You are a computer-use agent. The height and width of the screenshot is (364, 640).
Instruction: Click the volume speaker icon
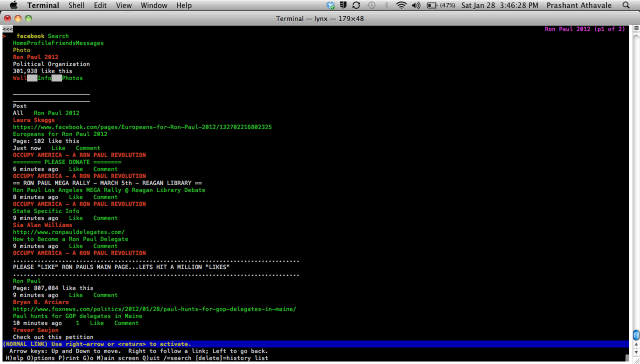(x=416, y=5)
